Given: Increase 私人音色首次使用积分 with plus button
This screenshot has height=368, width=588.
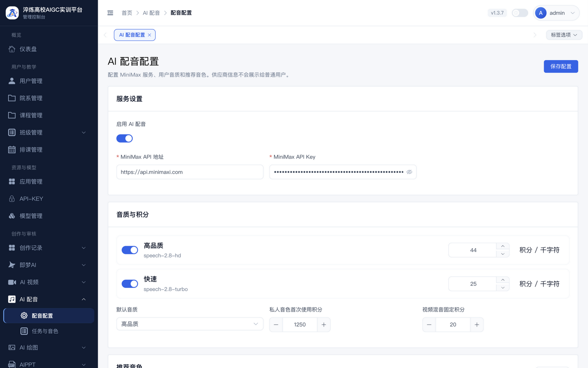Looking at the screenshot, I should click(x=324, y=325).
